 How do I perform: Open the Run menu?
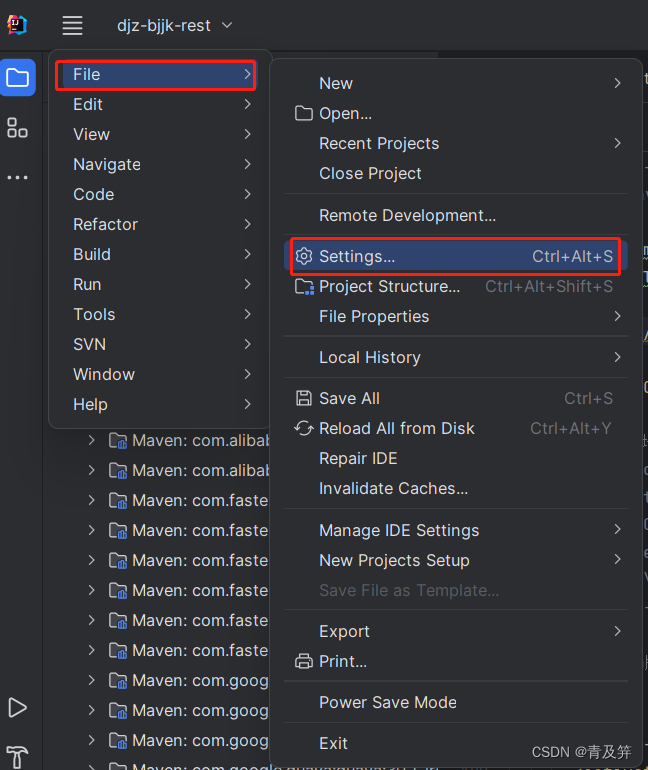(162, 284)
